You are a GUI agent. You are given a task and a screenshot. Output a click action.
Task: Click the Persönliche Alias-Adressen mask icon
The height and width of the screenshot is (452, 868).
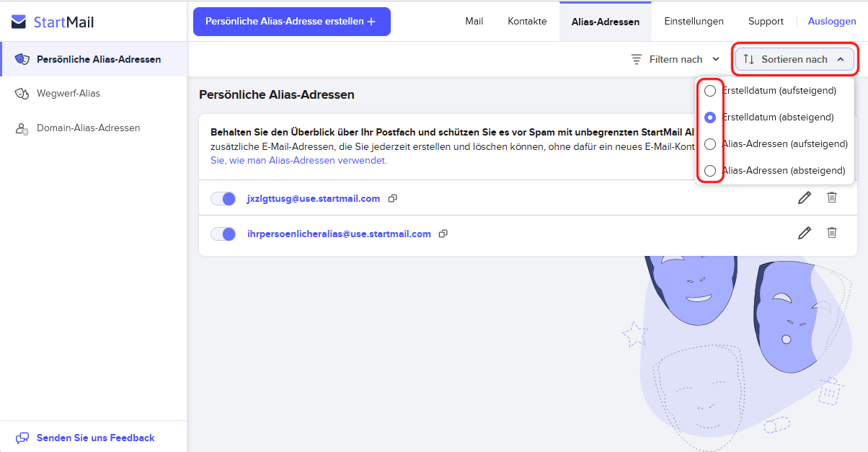[x=22, y=59]
